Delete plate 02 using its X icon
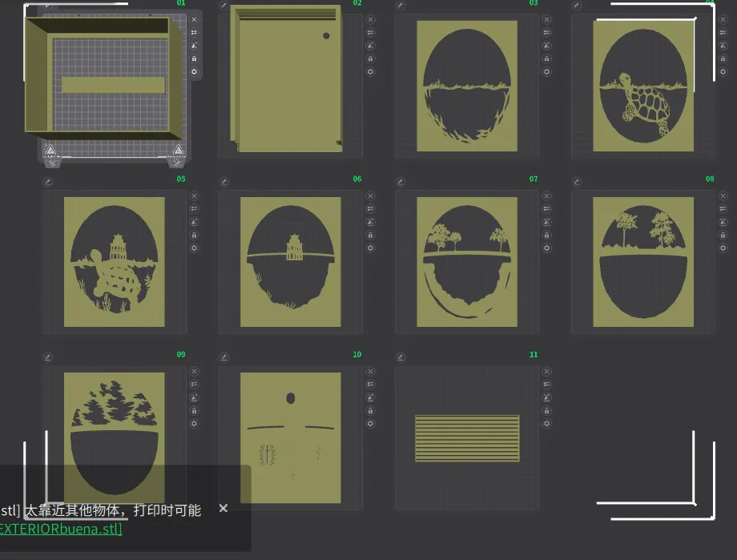737x560 pixels. point(370,19)
